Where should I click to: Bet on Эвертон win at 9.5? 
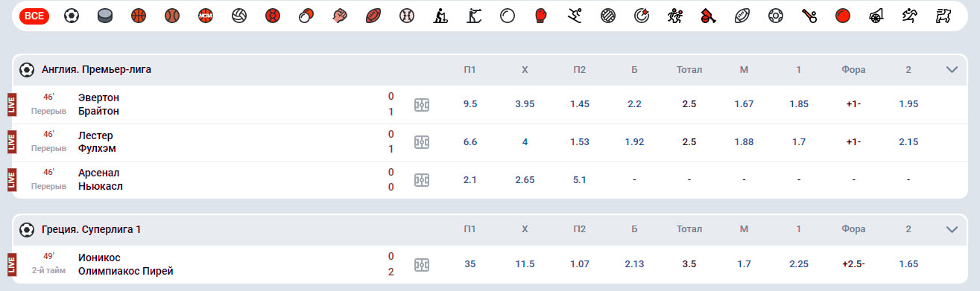click(x=470, y=104)
